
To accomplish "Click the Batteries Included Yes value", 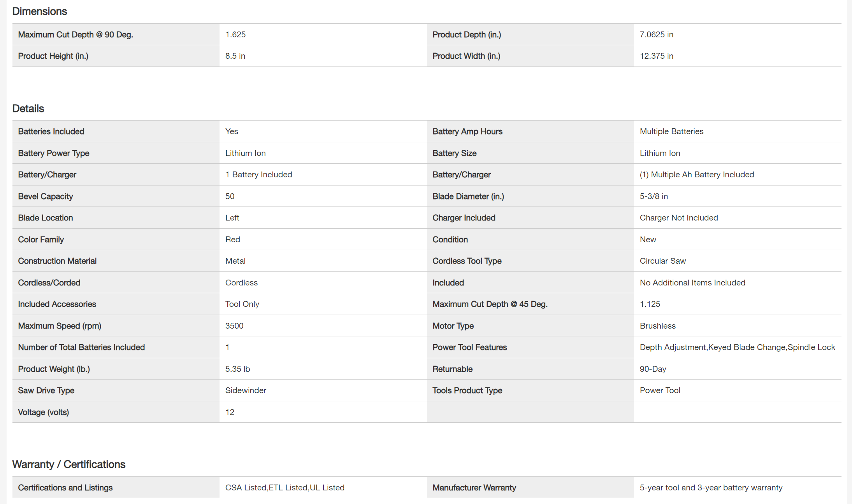I will pos(231,131).
